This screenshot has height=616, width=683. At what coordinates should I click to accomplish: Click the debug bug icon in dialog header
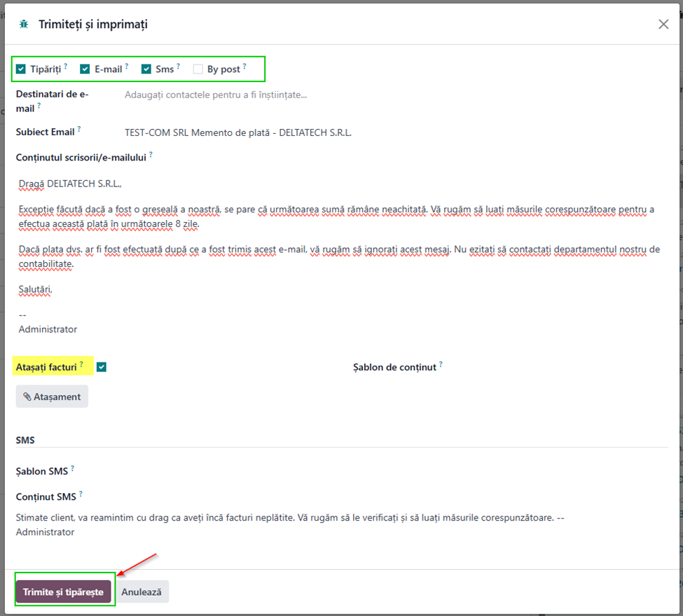pos(24,25)
